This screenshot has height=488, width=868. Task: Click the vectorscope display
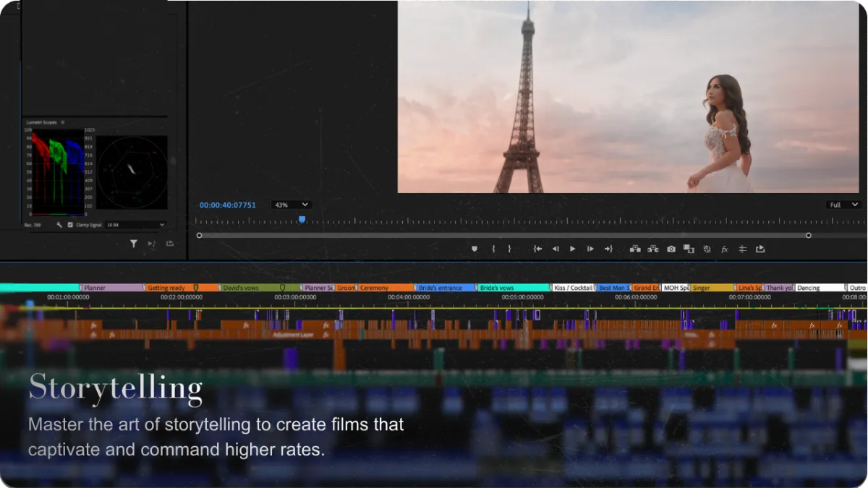[132, 172]
